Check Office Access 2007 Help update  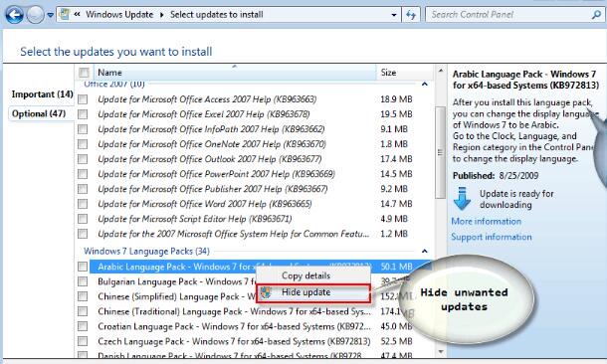[83, 99]
